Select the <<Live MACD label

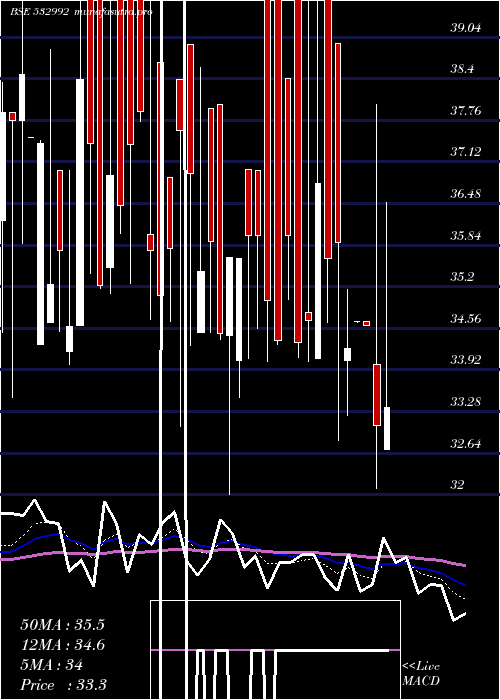click(421, 673)
